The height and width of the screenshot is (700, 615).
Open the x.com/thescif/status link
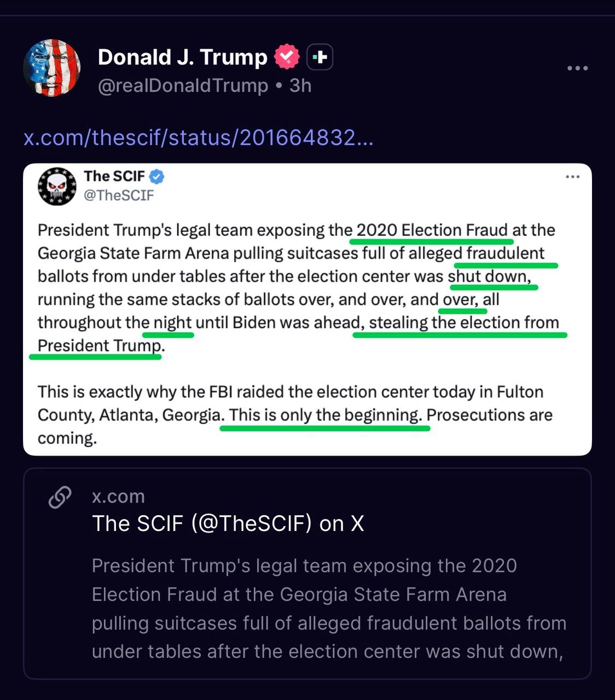click(x=198, y=137)
